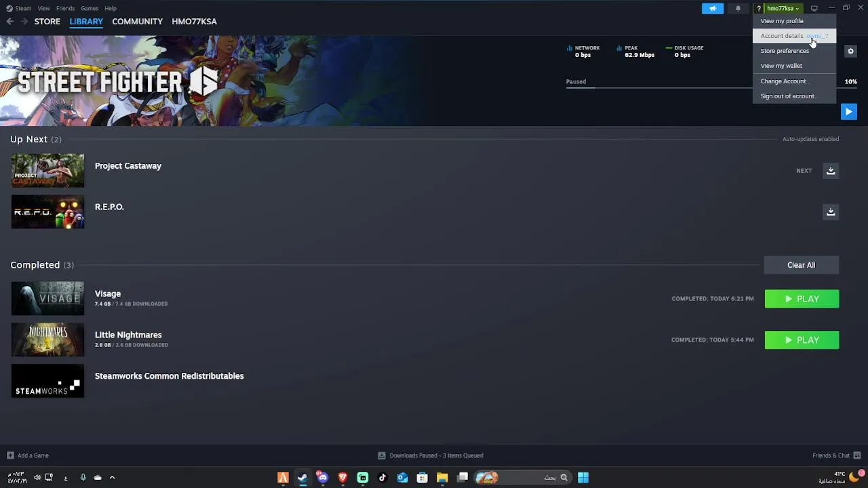Open Brave browser from the taskbar

[x=342, y=478]
